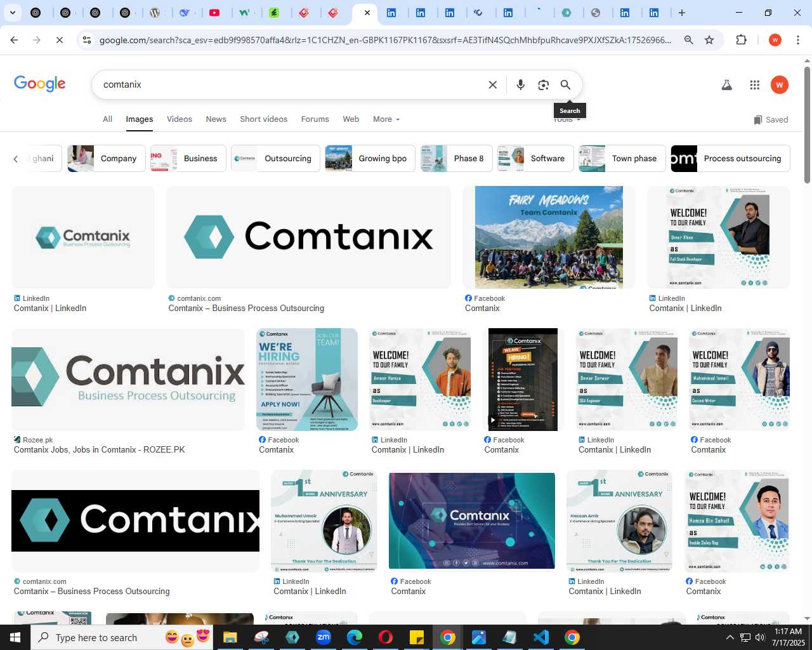Switch to the YouTube tab
This screenshot has height=650, width=812.
click(x=215, y=13)
